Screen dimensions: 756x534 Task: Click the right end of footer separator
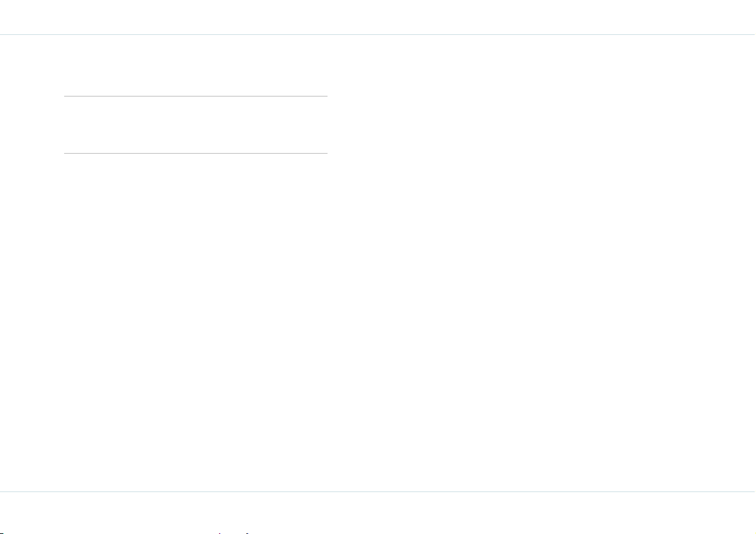pyautogui.click(x=753, y=491)
